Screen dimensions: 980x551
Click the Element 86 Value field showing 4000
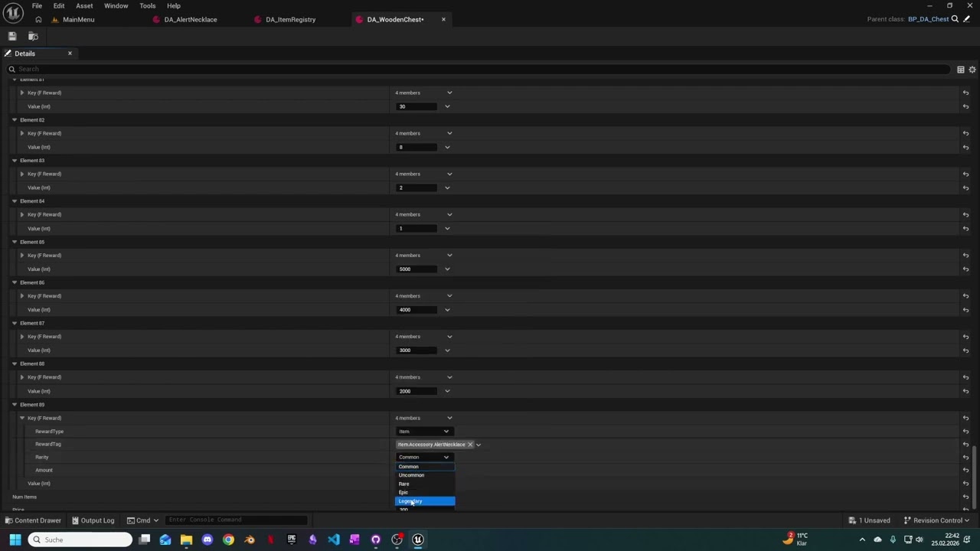417,310
